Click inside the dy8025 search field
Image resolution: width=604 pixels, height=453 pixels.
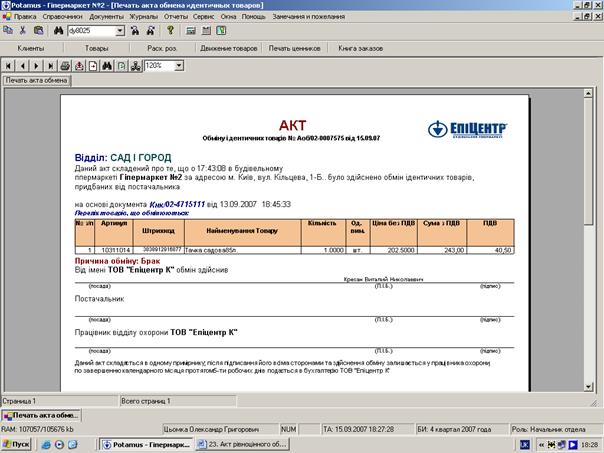click(92, 31)
